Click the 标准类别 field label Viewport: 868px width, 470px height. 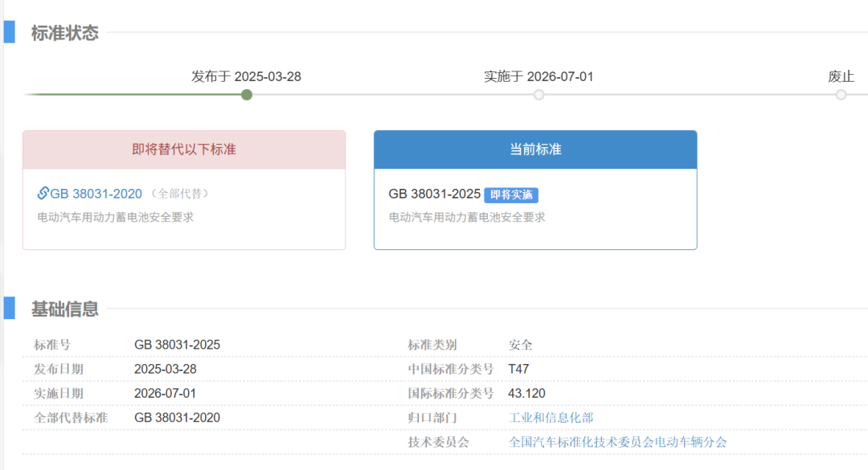coord(432,345)
